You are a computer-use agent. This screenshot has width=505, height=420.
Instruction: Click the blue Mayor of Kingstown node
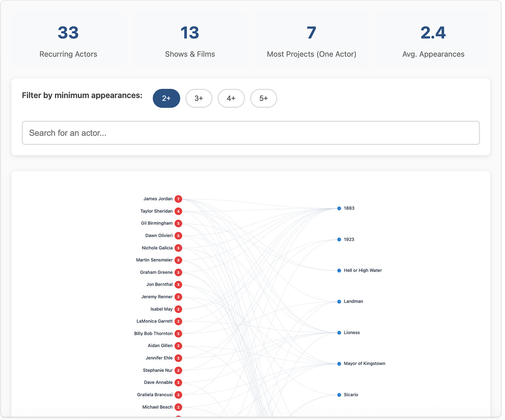tap(339, 364)
